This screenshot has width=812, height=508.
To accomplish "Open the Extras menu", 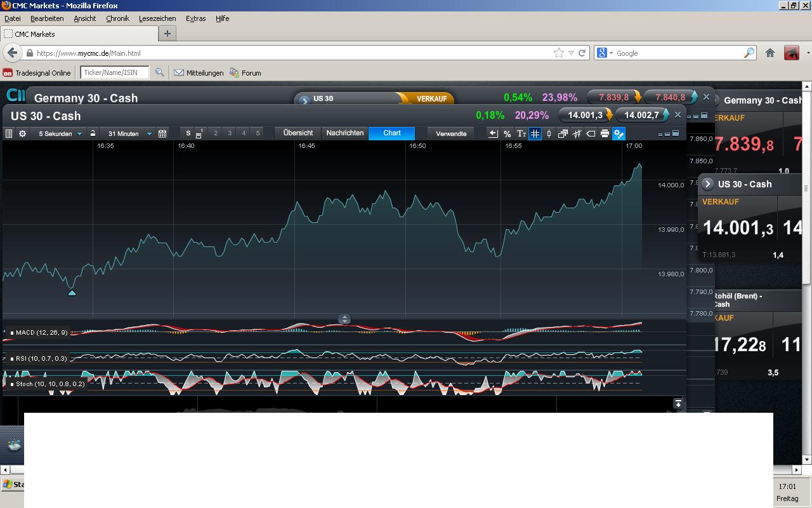I will pos(195,18).
